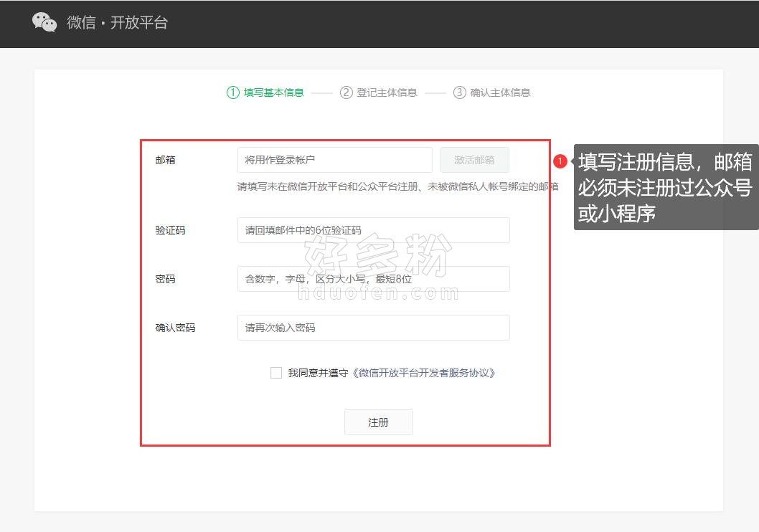Focus the 确认密码 confirm password field
The width and height of the screenshot is (759, 532).
click(373, 328)
